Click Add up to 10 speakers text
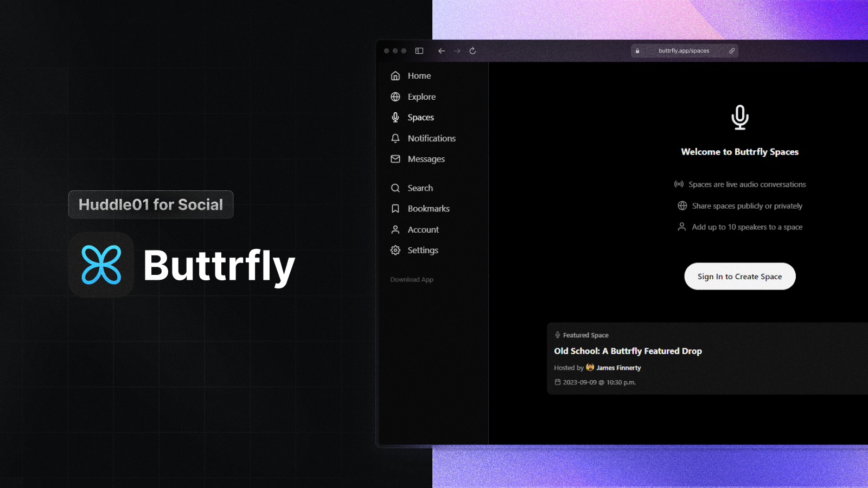 747,227
